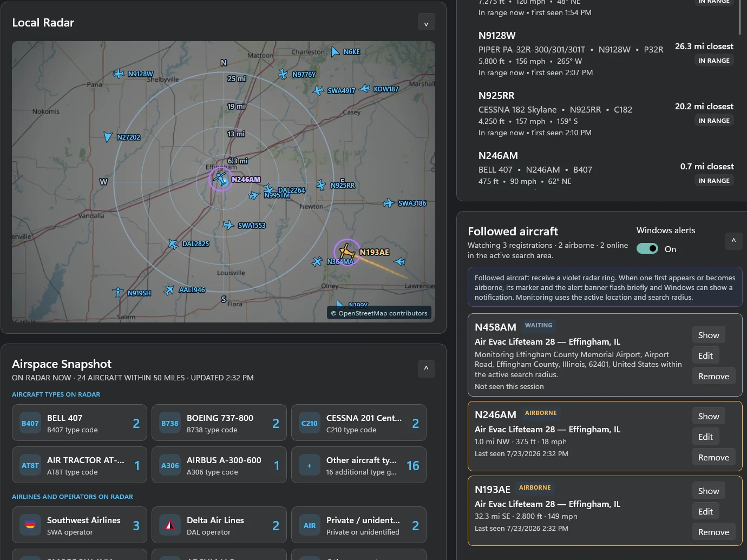Select the N246AM entry in aircraft list
This screenshot has width=747, height=560.
tap(606, 168)
